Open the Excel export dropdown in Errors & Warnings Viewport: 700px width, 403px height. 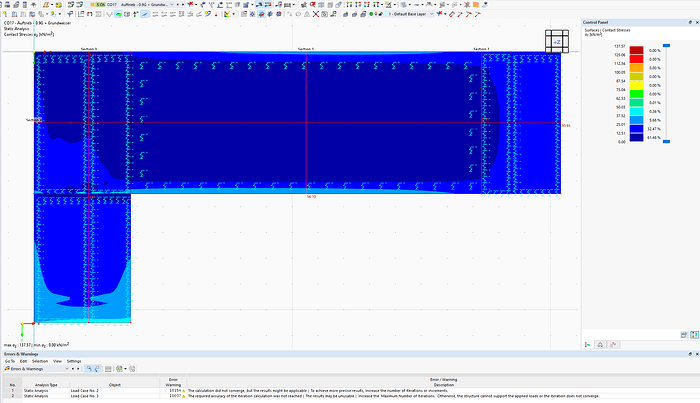pos(125,369)
